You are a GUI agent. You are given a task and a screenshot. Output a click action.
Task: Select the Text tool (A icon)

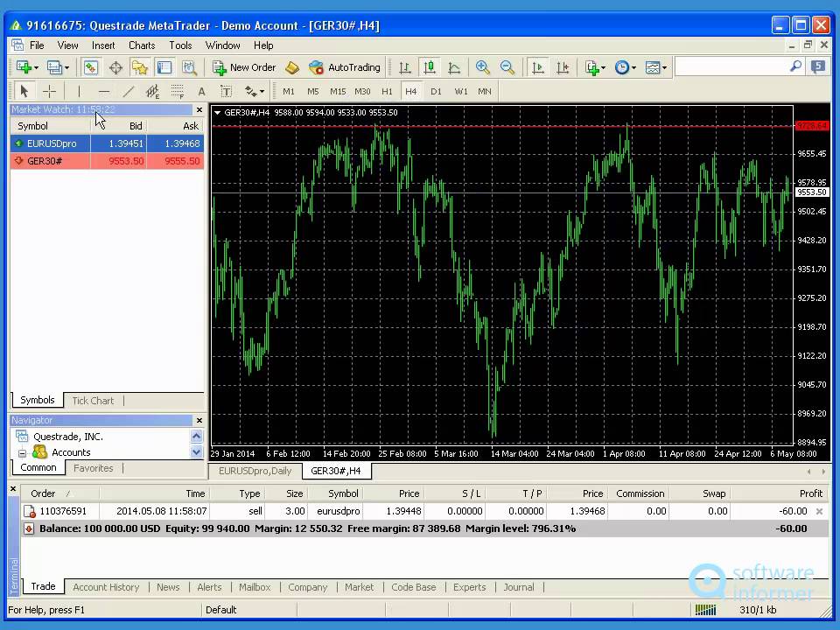tap(201, 92)
